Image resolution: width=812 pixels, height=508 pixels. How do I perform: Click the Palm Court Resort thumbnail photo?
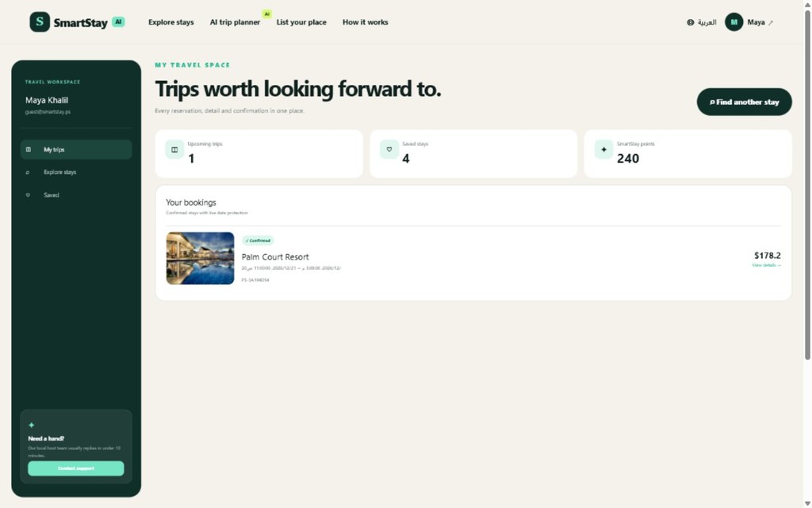pyautogui.click(x=200, y=258)
